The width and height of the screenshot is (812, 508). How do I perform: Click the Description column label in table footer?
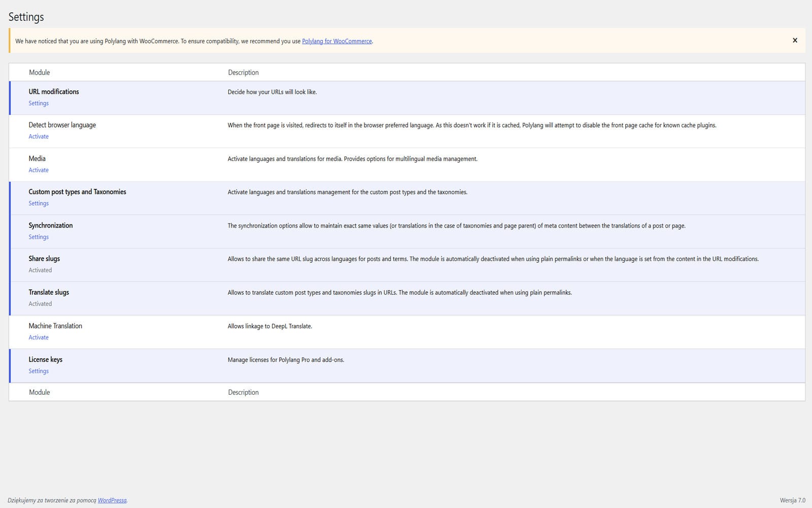point(243,392)
